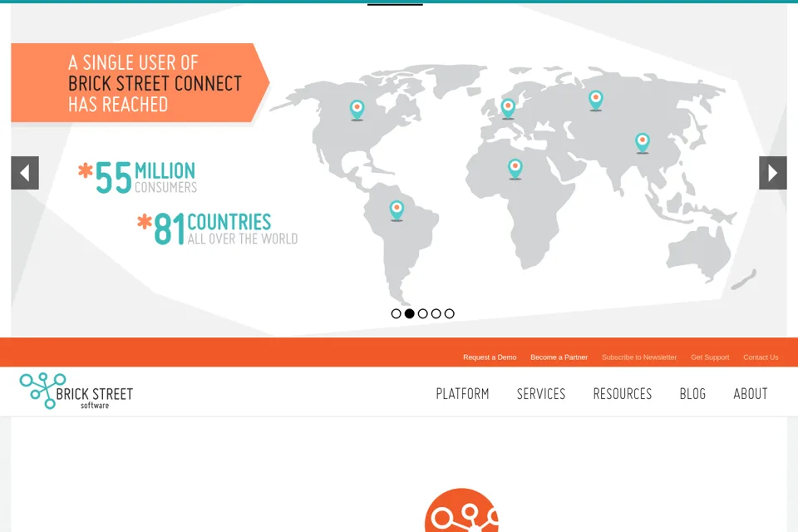Open Subscribe to Newsletter link
The height and width of the screenshot is (532, 798).
click(639, 357)
